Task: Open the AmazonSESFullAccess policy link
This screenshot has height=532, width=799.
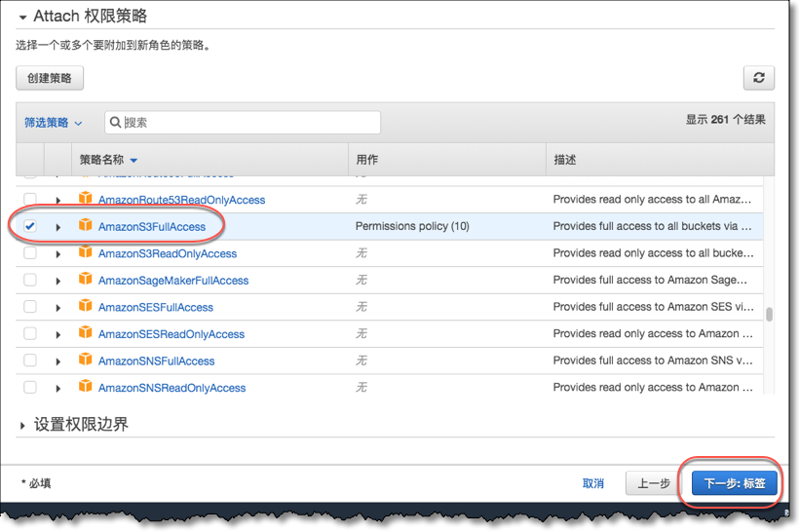Action: [x=156, y=307]
